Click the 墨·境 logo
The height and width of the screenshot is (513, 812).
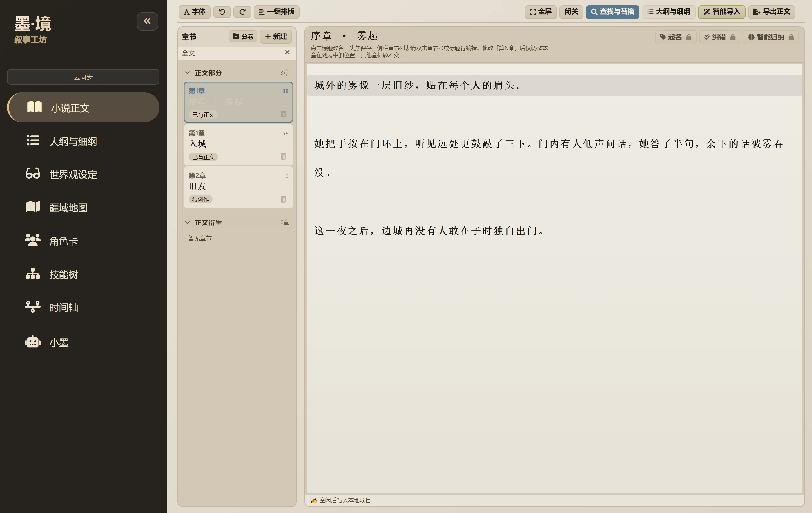click(x=33, y=24)
